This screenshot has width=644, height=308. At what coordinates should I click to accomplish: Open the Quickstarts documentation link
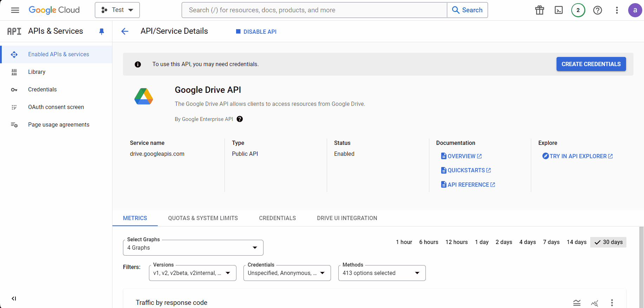pos(466,170)
